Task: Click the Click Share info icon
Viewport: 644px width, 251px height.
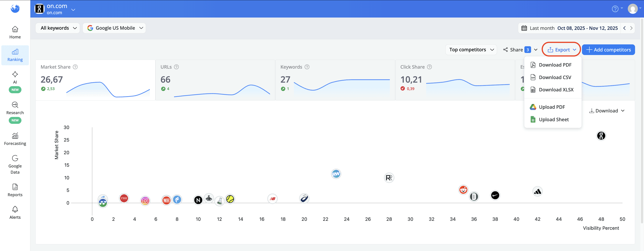Action: point(429,67)
